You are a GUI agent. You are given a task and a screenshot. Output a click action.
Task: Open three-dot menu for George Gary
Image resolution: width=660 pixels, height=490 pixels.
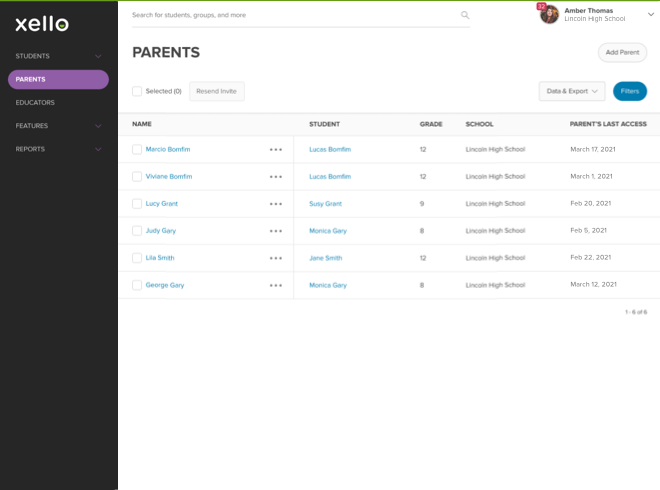point(276,285)
